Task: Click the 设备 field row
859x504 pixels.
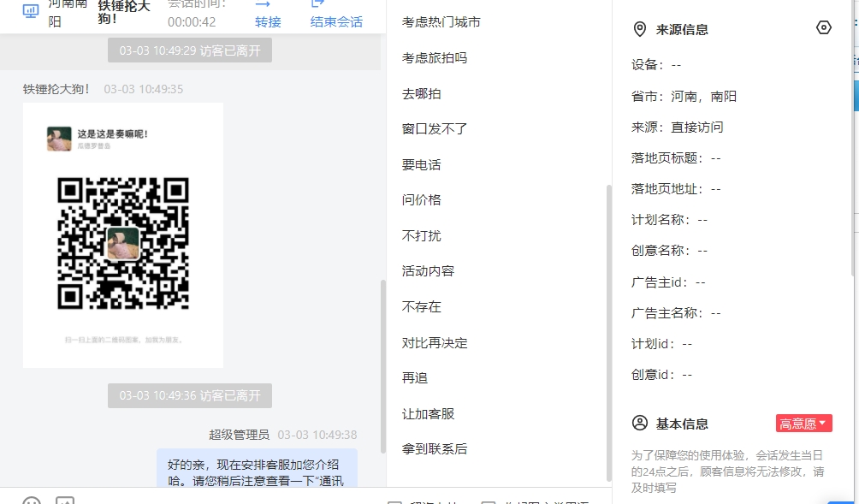Action: [656, 65]
